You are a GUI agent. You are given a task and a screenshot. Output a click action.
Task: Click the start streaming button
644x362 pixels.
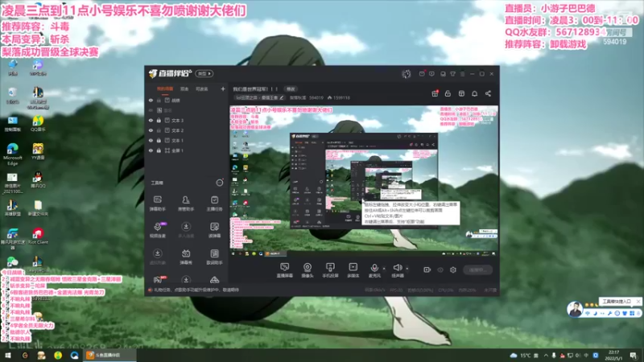[x=478, y=269]
